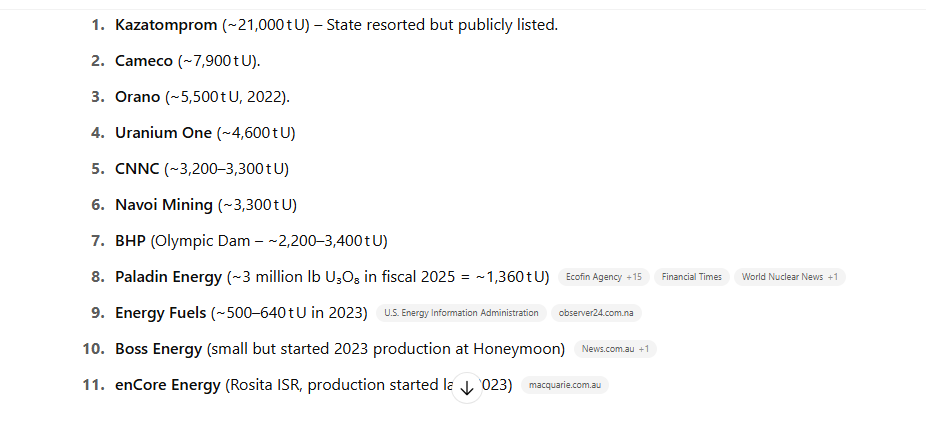Click the CNNC list entry
This screenshot has width=926, height=426.
coord(202,169)
